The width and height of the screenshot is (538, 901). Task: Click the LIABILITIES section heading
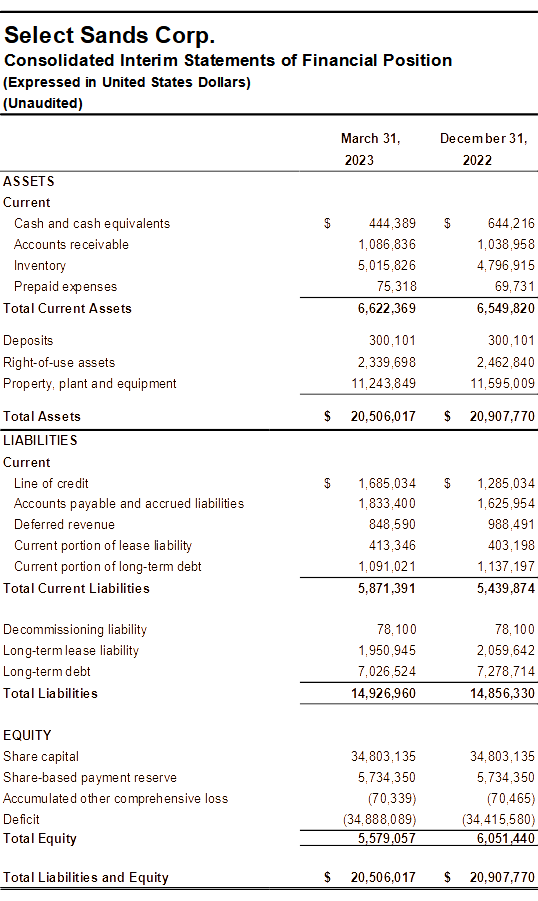point(40,441)
